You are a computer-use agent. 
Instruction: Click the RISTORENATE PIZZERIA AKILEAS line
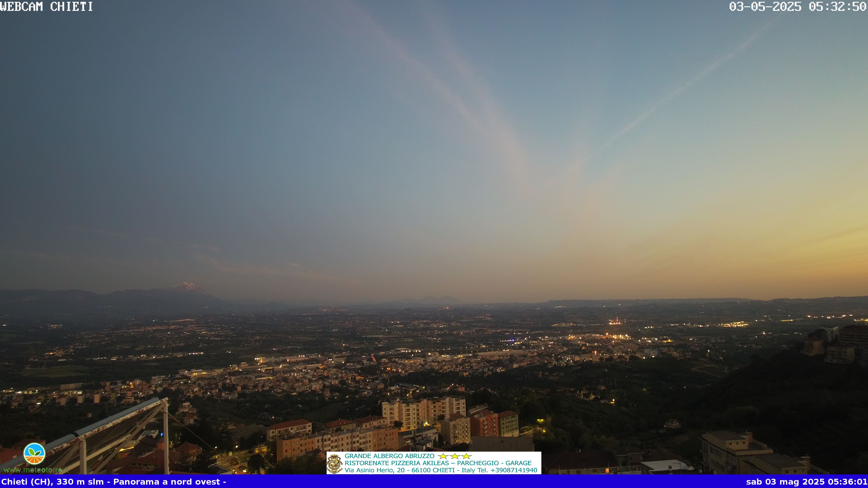click(438, 463)
